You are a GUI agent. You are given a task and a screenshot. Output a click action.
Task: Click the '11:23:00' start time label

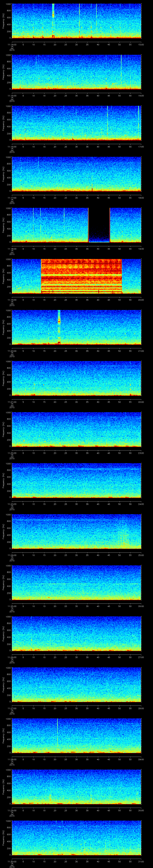pos(12,504)
